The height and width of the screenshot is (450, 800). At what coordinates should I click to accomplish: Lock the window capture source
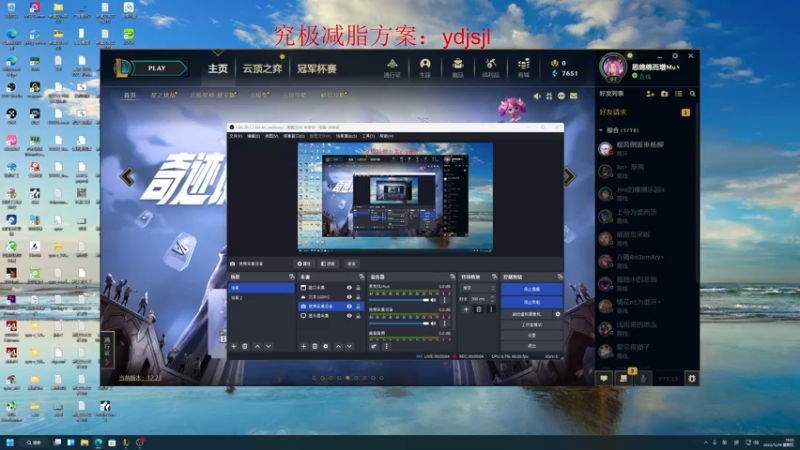tap(358, 288)
